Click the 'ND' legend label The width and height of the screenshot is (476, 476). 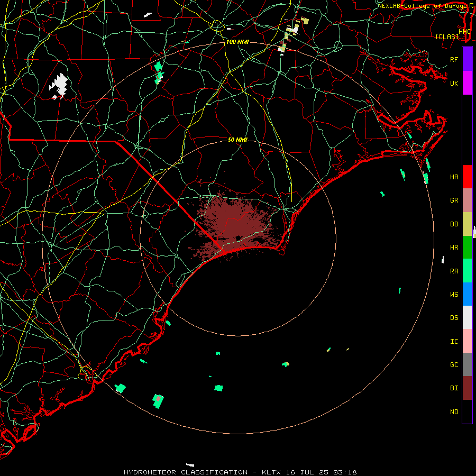point(454,412)
